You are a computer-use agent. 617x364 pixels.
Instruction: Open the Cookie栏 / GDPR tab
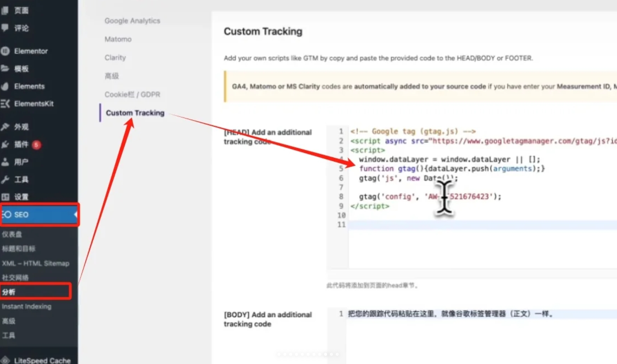[132, 95]
